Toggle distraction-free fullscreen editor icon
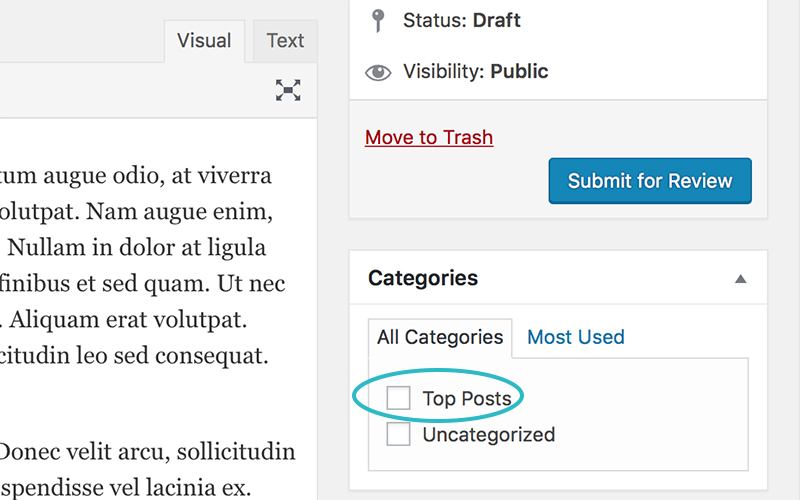Viewport: 800px width, 500px height. 288,90
